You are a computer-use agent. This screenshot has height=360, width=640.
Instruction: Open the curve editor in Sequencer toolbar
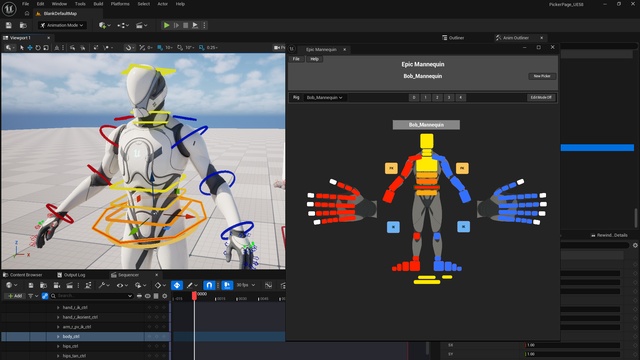point(268,285)
